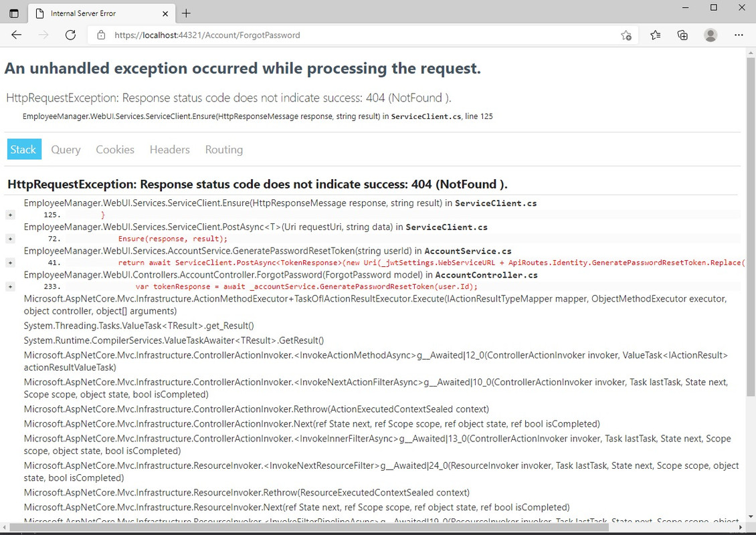Click ResourceInvoker.Rethrow(ResourceExecutedContextSealed context) frame

click(247, 493)
